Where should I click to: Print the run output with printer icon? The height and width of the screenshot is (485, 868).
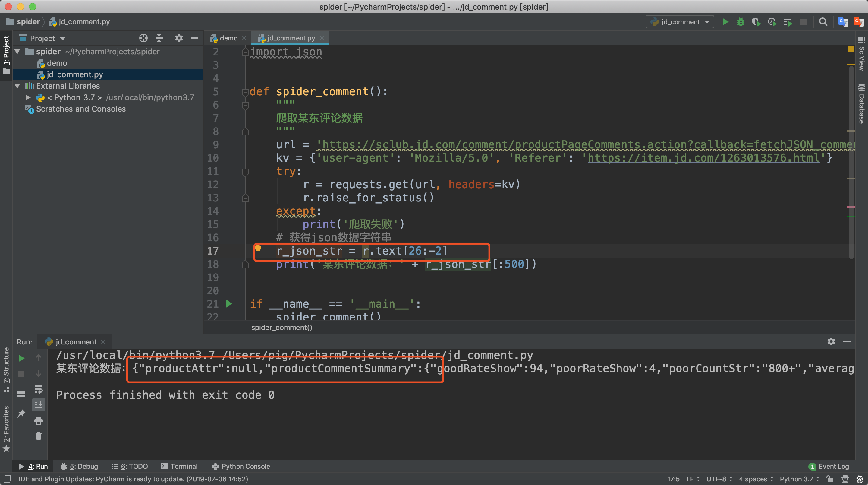(38, 420)
